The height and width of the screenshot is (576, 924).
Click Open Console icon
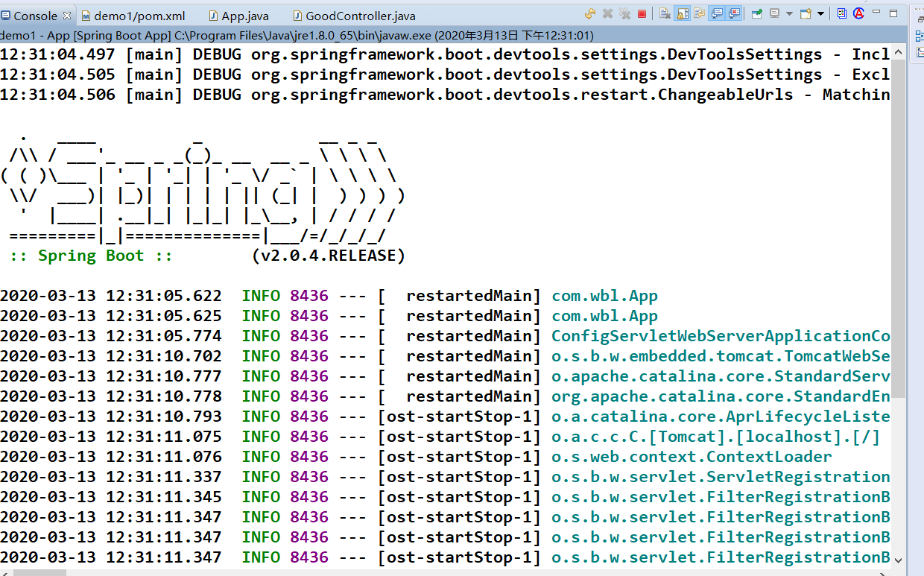point(806,13)
